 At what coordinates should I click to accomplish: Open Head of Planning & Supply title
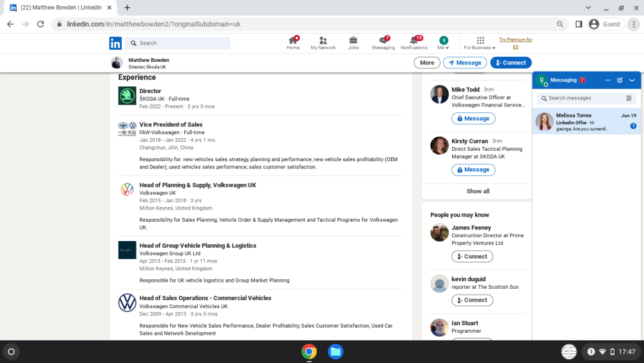pos(198,185)
